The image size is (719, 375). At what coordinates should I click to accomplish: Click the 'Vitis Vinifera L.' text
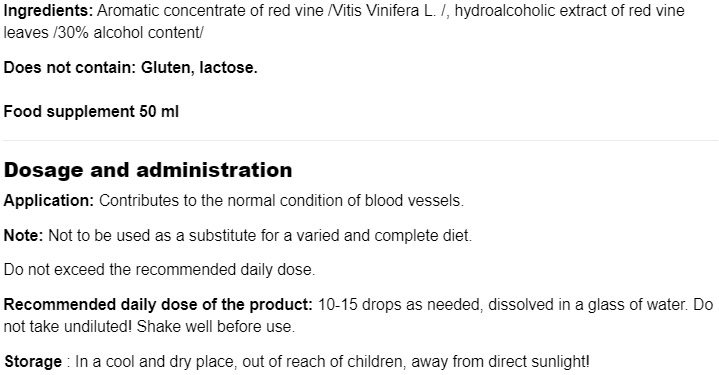click(x=383, y=10)
